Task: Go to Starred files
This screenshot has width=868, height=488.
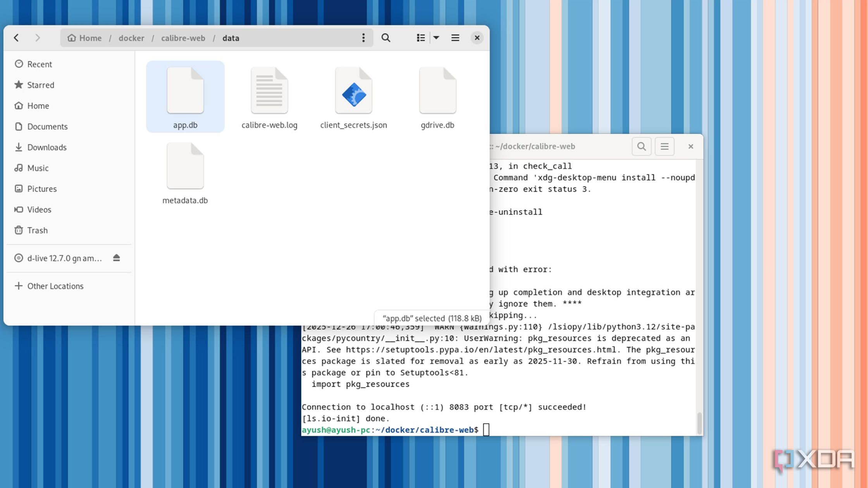Action: click(40, 85)
